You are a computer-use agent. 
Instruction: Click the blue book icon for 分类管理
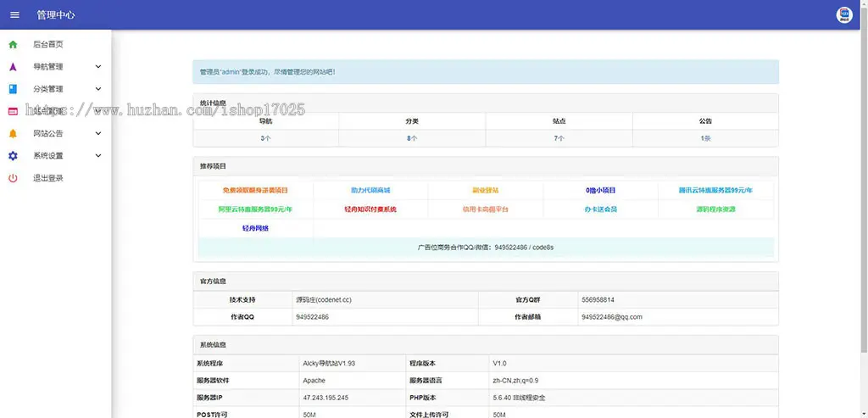(x=13, y=89)
